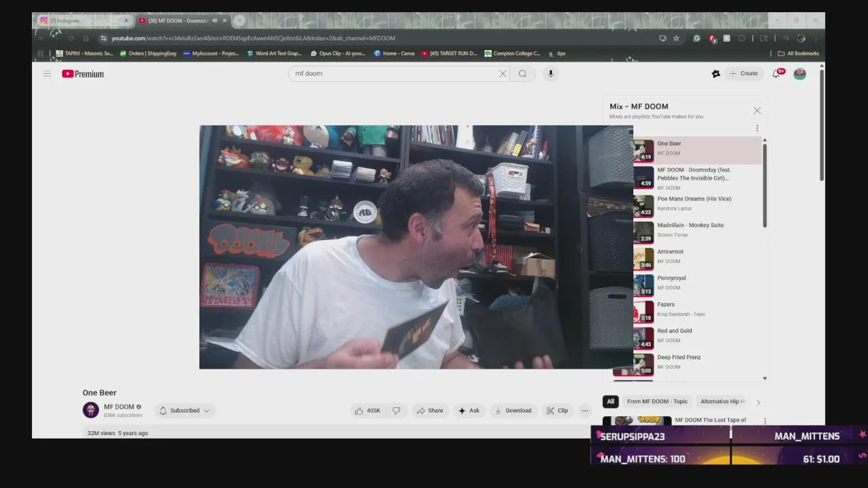This screenshot has width=868, height=488.
Task: Like the video with 405K thumbs up
Action: pyautogui.click(x=368, y=411)
